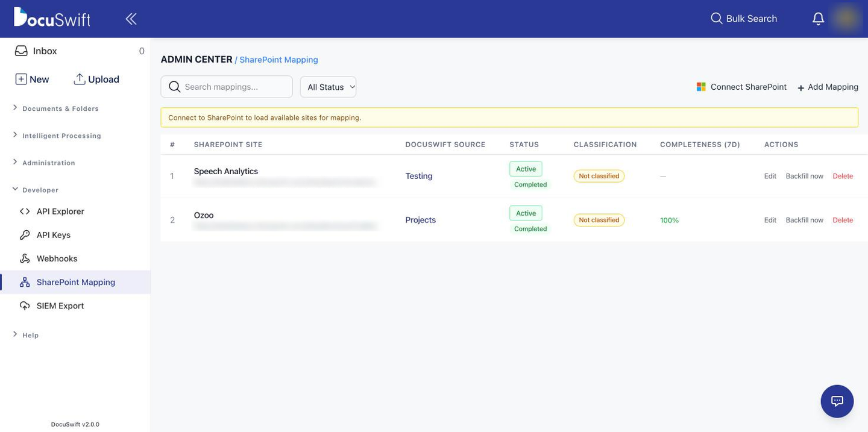
Task: Click the ADMIN CENTER breadcrumb
Action: pos(197,59)
